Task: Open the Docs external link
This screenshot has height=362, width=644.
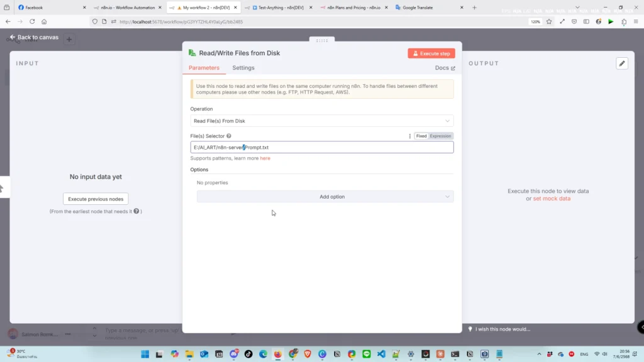Action: pos(445,68)
